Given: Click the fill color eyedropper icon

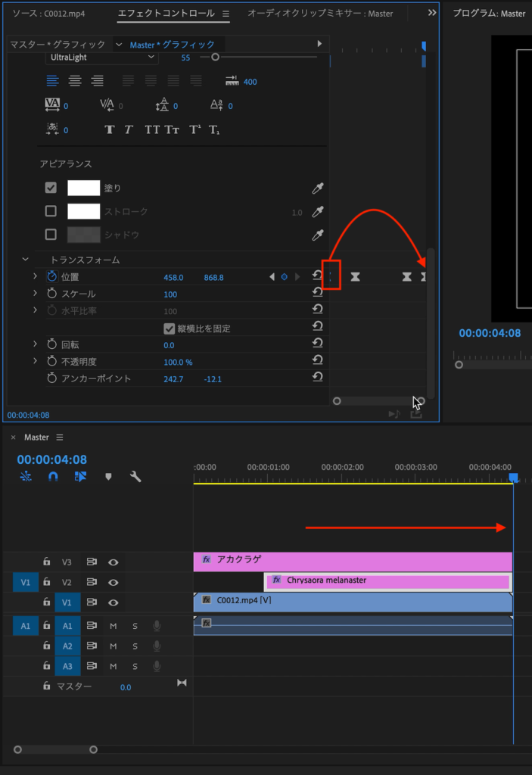Looking at the screenshot, I should [x=319, y=188].
